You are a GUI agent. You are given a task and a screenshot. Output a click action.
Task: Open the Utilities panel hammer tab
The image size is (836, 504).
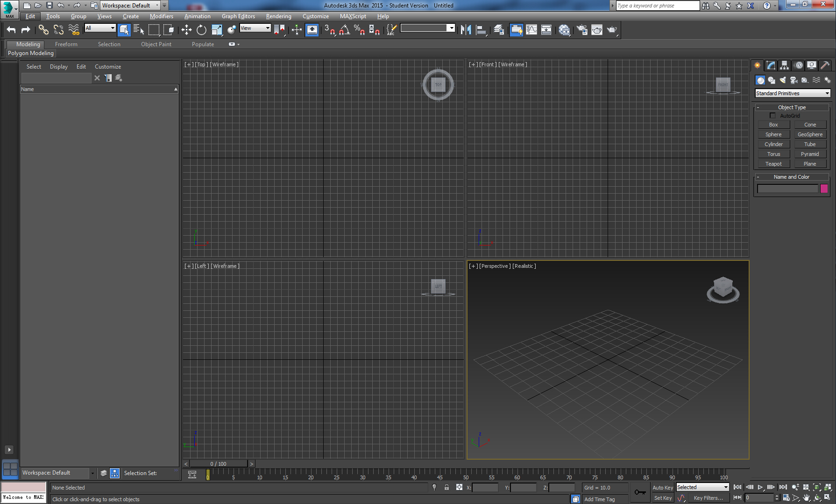coord(825,65)
